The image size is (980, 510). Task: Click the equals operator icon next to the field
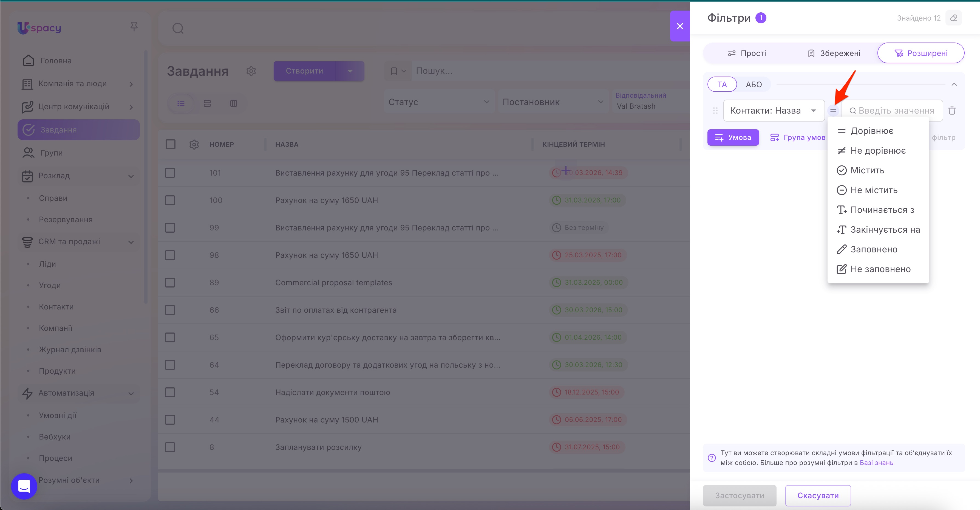[833, 111]
